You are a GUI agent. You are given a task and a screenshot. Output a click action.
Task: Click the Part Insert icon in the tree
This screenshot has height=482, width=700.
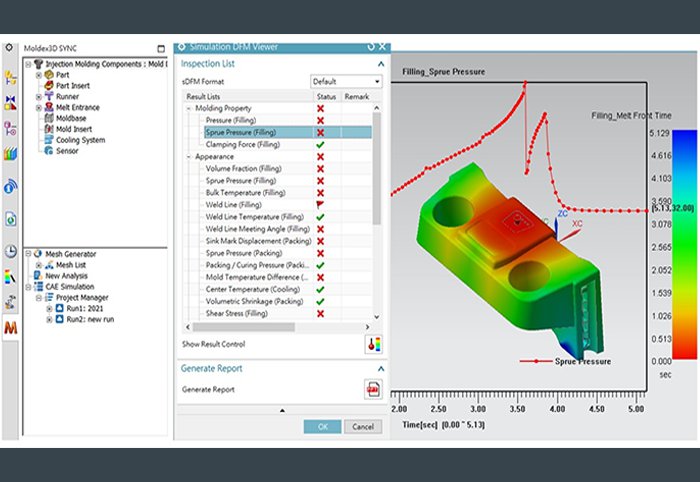point(49,85)
